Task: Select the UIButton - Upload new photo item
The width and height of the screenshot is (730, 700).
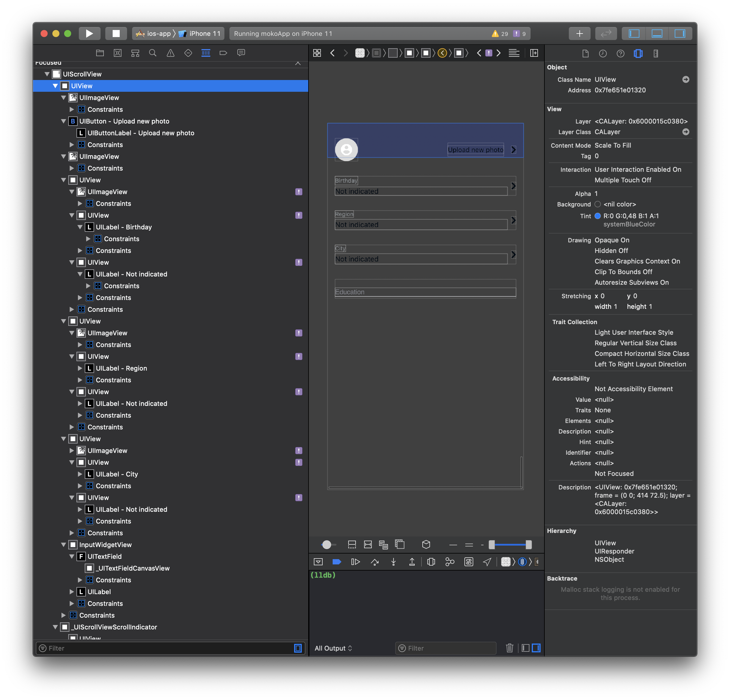Action: point(125,121)
